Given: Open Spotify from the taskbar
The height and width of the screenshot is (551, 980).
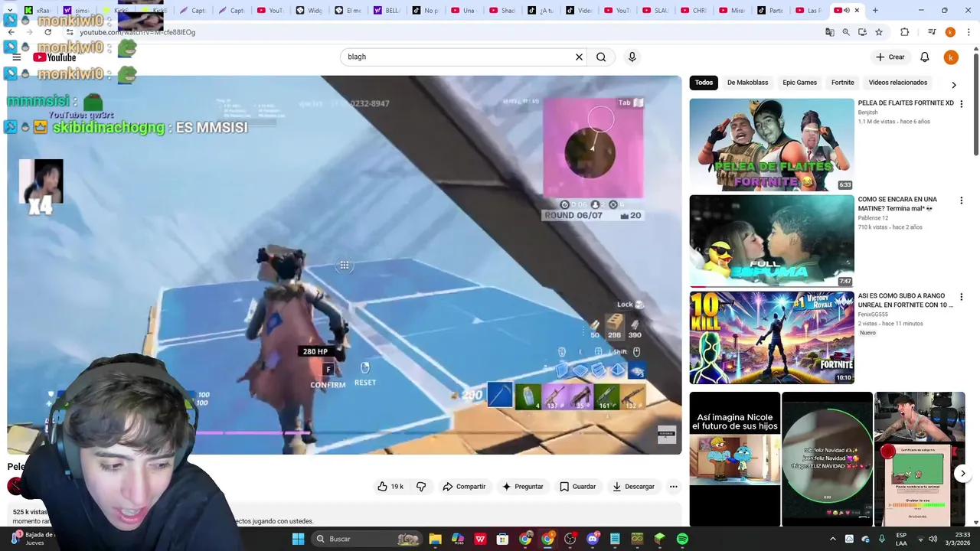Looking at the screenshot, I should (682, 539).
